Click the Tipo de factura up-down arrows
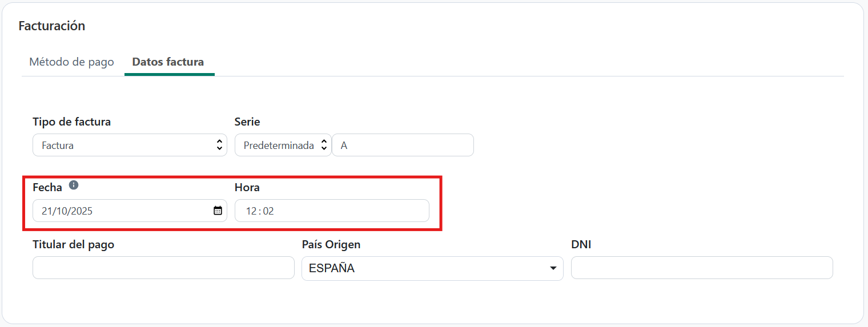Image resolution: width=868 pixels, height=327 pixels. click(219, 145)
